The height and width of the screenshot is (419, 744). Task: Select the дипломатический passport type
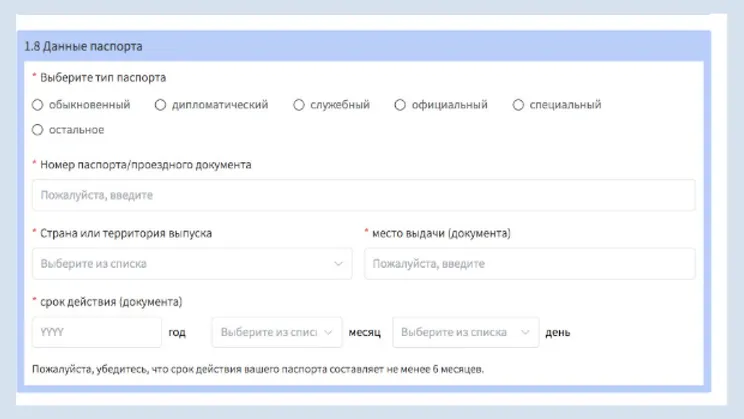click(160, 105)
